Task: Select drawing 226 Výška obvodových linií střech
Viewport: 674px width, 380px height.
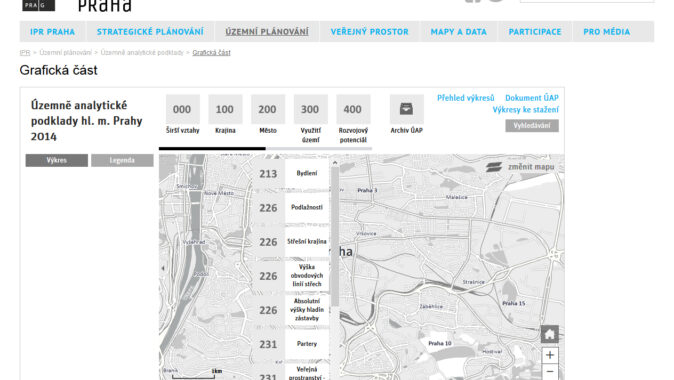Action: click(290, 276)
